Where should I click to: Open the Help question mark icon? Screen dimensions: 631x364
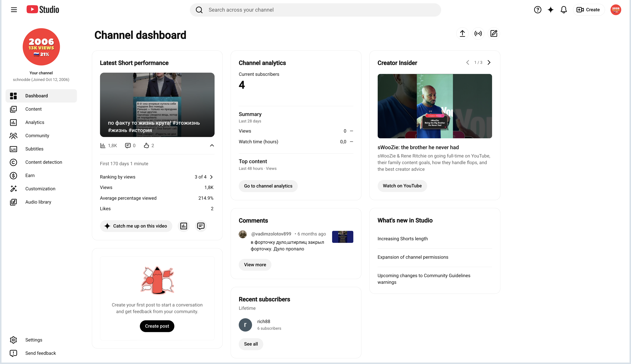(537, 10)
